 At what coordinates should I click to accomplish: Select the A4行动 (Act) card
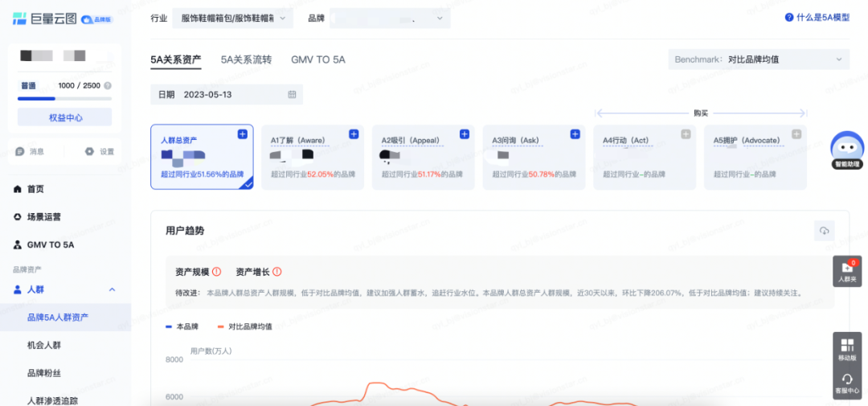(645, 157)
